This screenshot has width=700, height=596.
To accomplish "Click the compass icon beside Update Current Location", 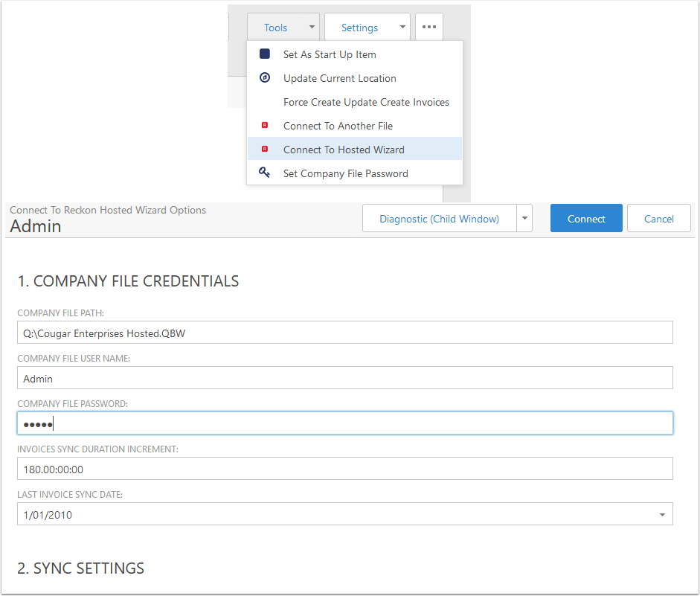I will [265, 77].
